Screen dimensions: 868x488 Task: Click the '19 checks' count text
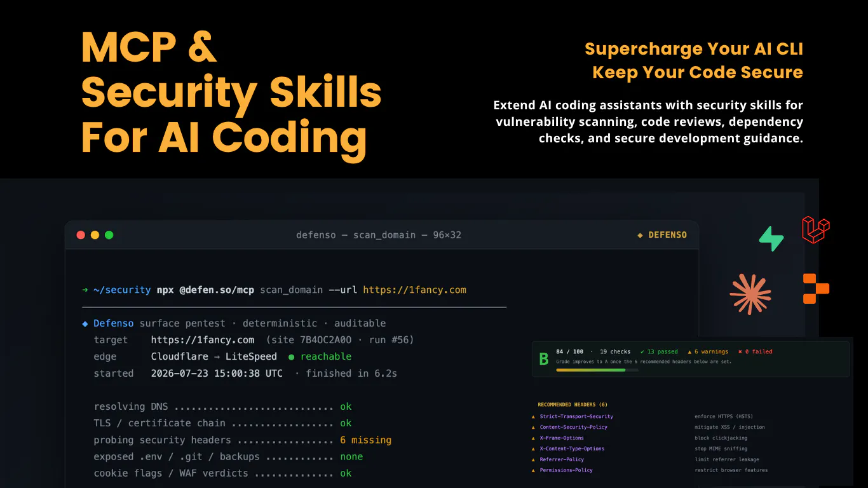coord(615,351)
